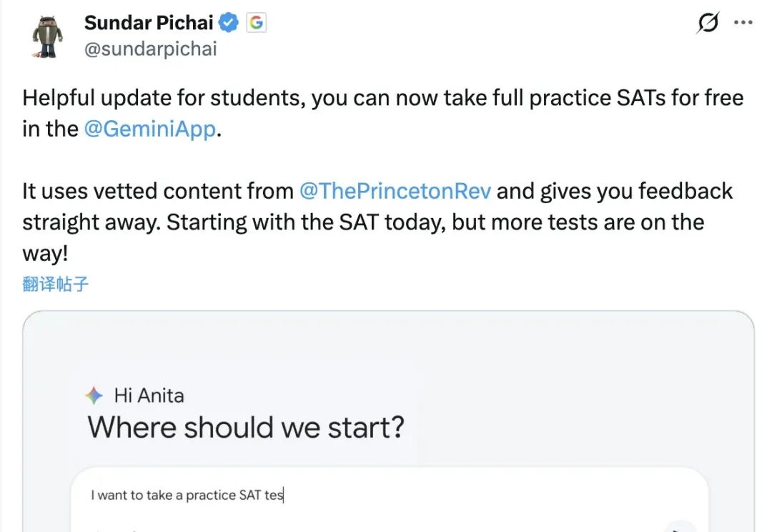772x532 pixels.
Task: Open the @GeminiApp mention link
Action: click(x=149, y=129)
